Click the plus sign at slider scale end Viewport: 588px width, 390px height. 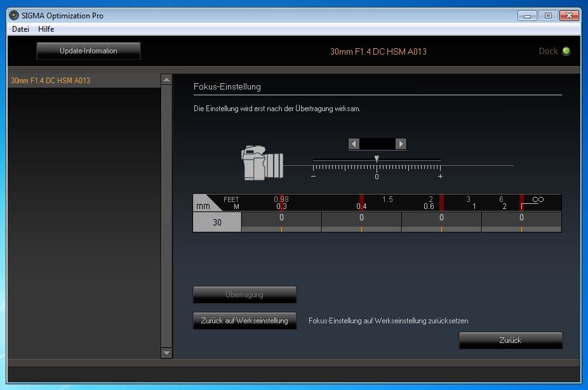point(440,177)
